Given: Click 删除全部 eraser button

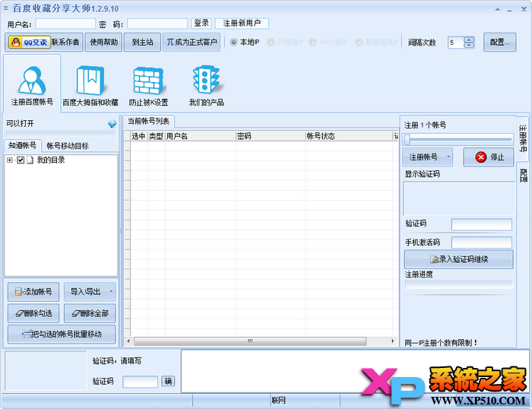Looking at the screenshot, I should 90,313.
